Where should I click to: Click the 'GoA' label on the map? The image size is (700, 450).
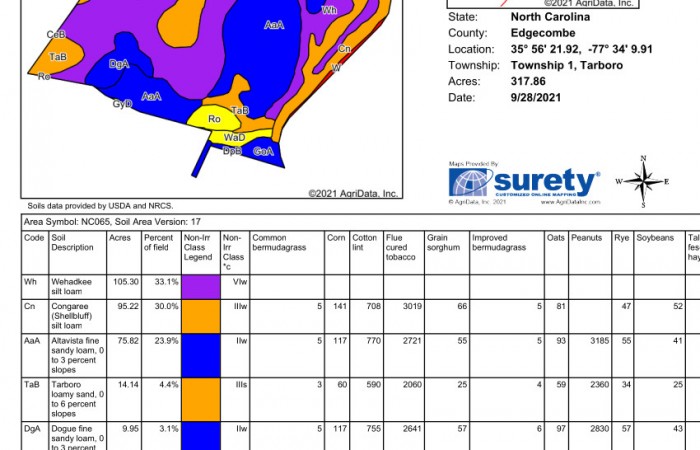coord(263,152)
